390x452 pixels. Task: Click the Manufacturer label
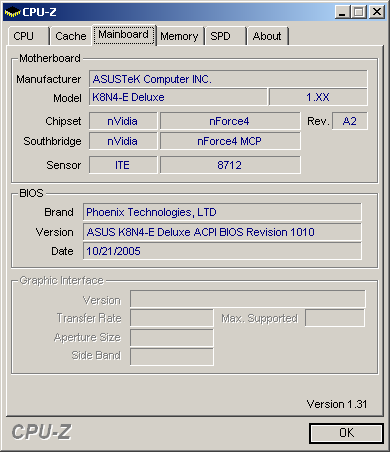coord(49,79)
